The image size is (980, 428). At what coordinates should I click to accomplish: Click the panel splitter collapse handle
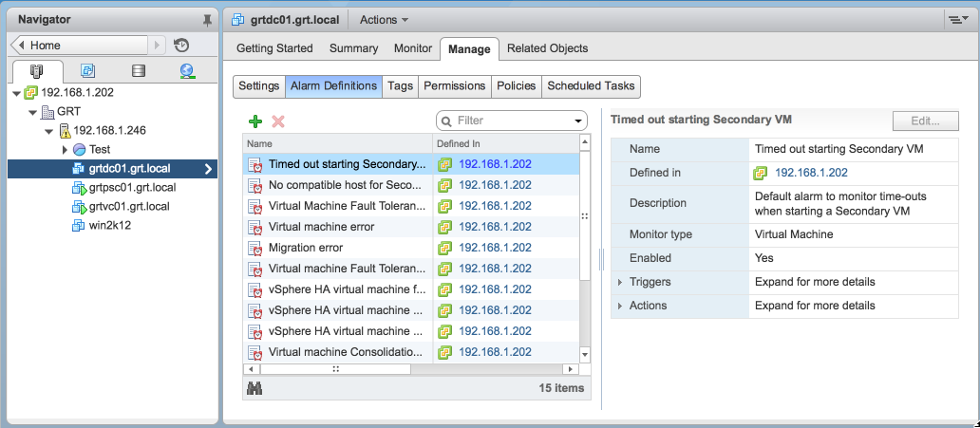click(x=601, y=259)
